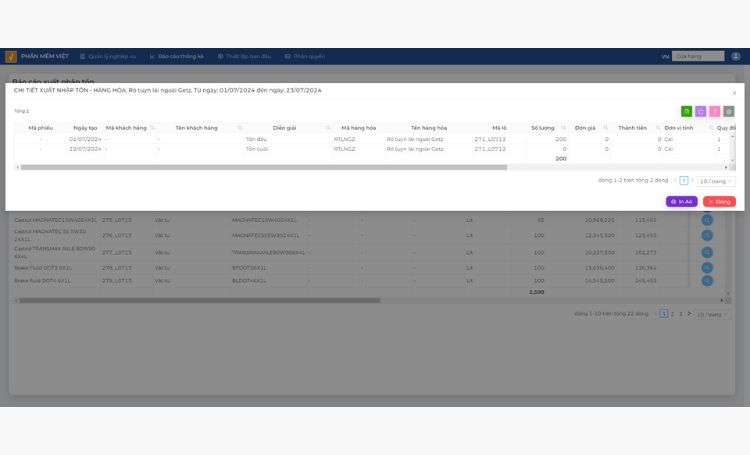Image resolution: width=750 pixels, height=455 pixels.
Task: Click the Phần Mềm Việt logo icon
Action: (x=11, y=56)
